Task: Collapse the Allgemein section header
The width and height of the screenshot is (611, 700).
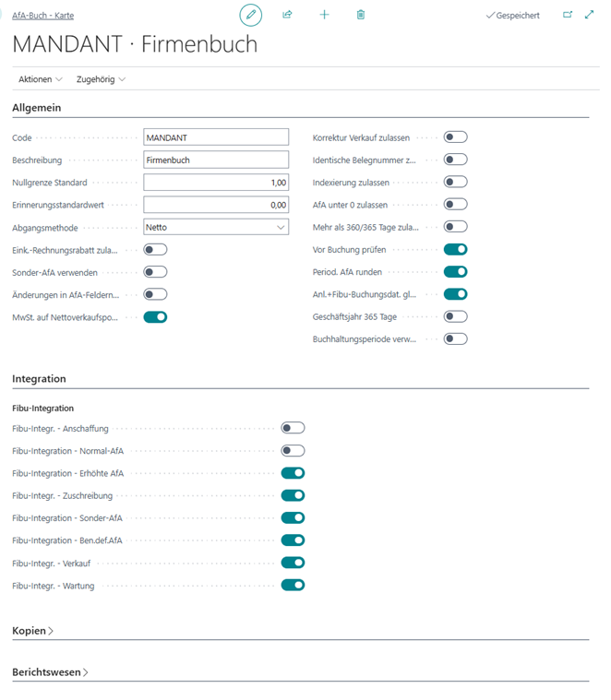Action: point(37,108)
